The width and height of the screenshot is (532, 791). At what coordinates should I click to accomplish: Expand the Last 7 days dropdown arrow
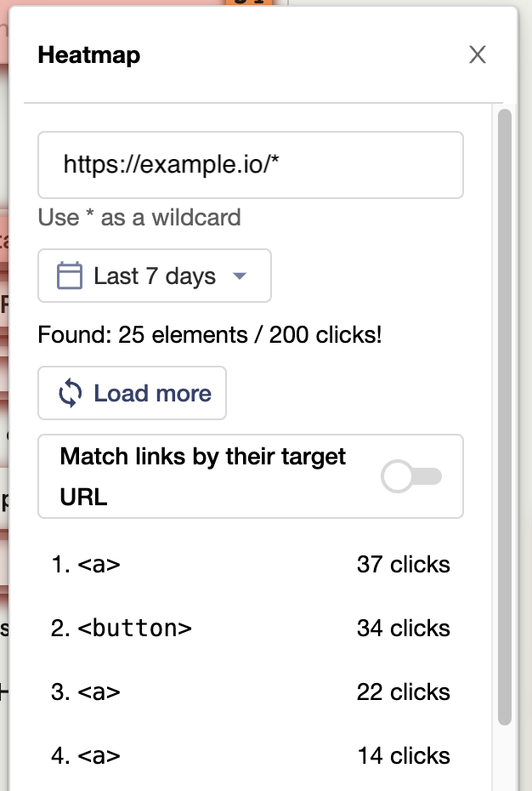pyautogui.click(x=240, y=276)
